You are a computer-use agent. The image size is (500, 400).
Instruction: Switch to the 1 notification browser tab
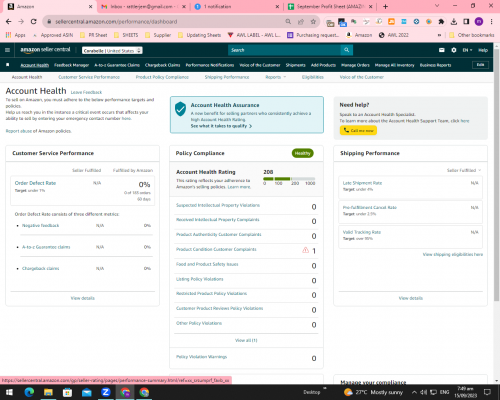click(237, 7)
